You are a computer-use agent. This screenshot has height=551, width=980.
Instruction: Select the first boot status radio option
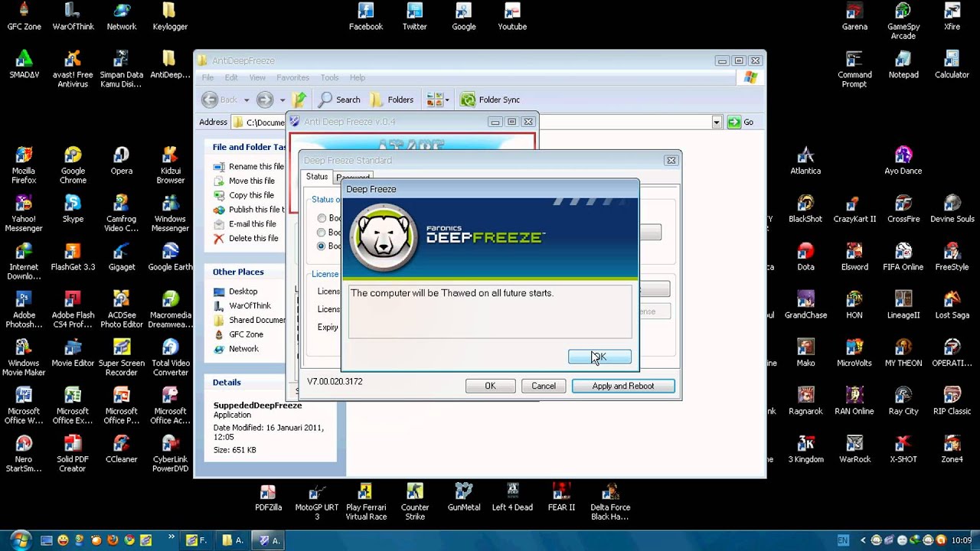click(322, 219)
